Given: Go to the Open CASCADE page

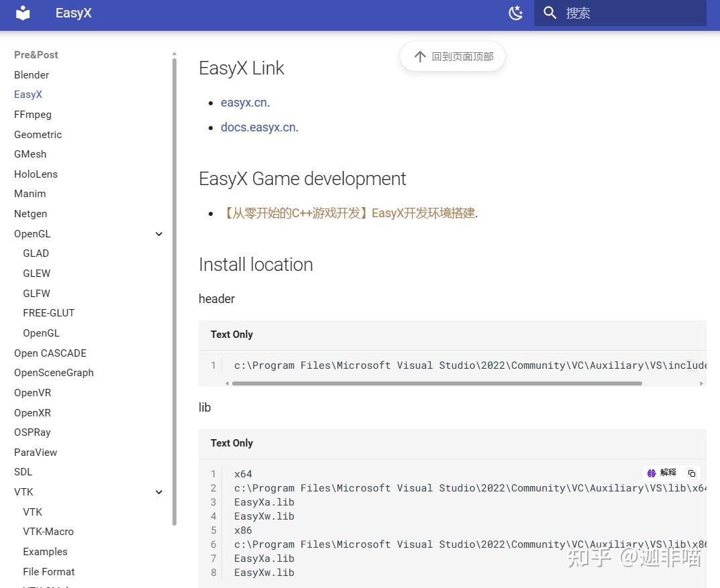Looking at the screenshot, I should [50, 353].
